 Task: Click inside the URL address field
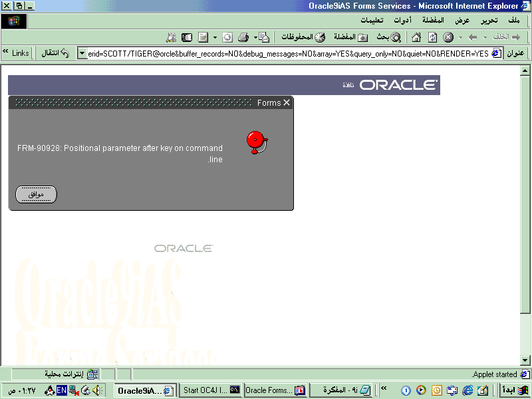pyautogui.click(x=286, y=53)
